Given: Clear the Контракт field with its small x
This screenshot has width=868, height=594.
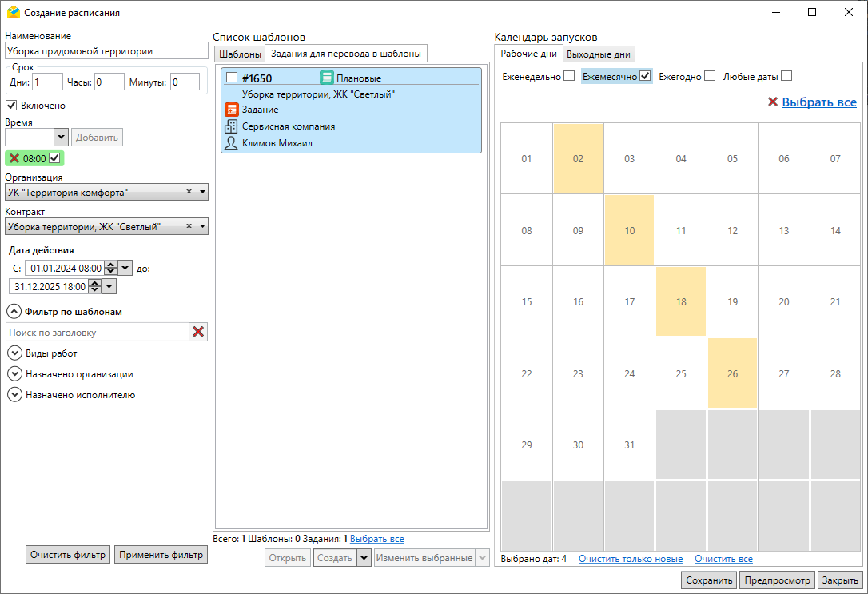Looking at the screenshot, I should tap(189, 227).
